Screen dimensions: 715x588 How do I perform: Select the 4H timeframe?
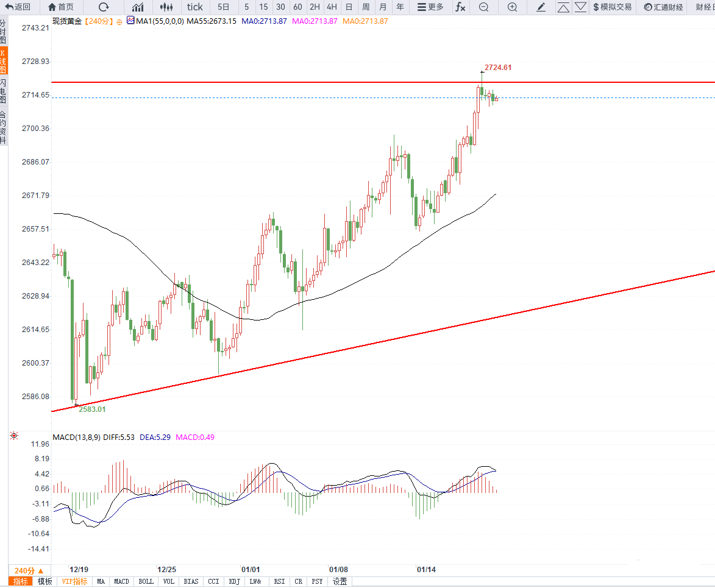pos(332,7)
